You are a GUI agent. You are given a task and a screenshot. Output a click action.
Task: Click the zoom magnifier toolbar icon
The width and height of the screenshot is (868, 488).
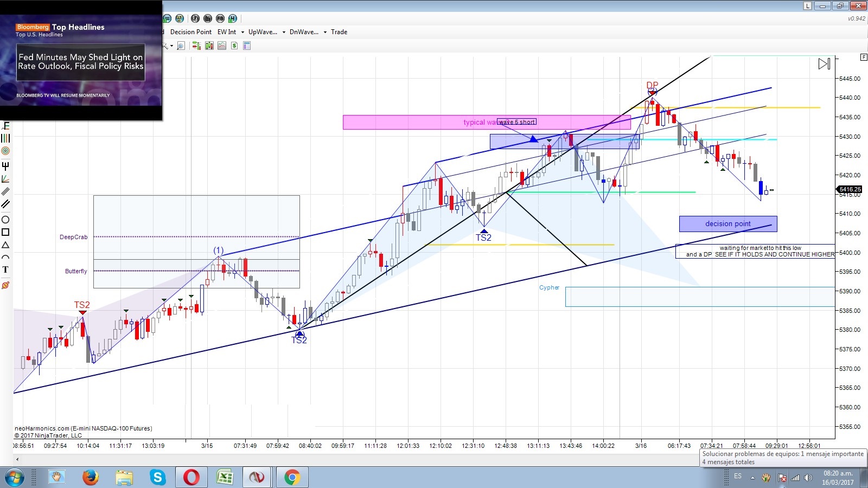[x=181, y=46]
